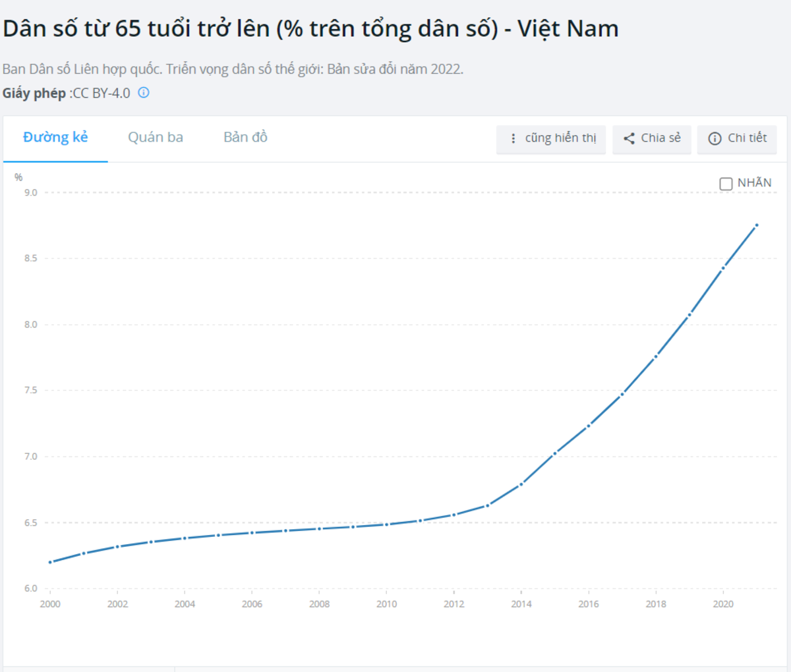Screen dimensions: 791x672
Task: Click the three-dot icon on cũng hiển thị
Action: click(x=513, y=138)
